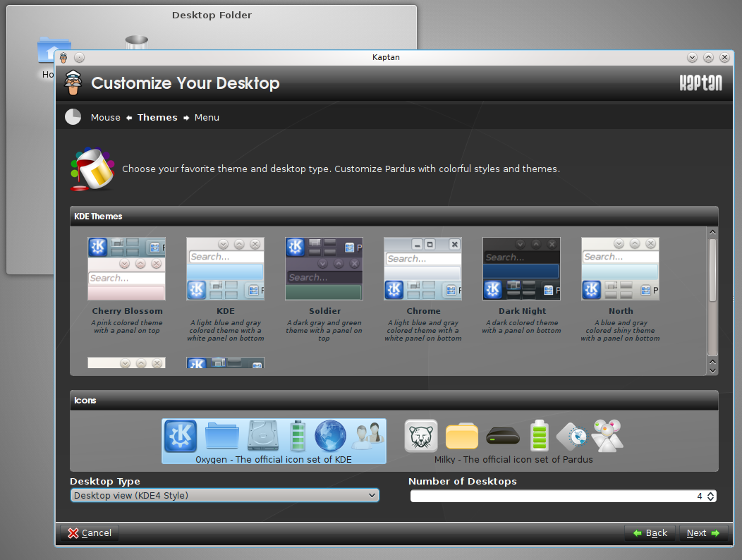Maximize the Kaptan window

pos(708,57)
